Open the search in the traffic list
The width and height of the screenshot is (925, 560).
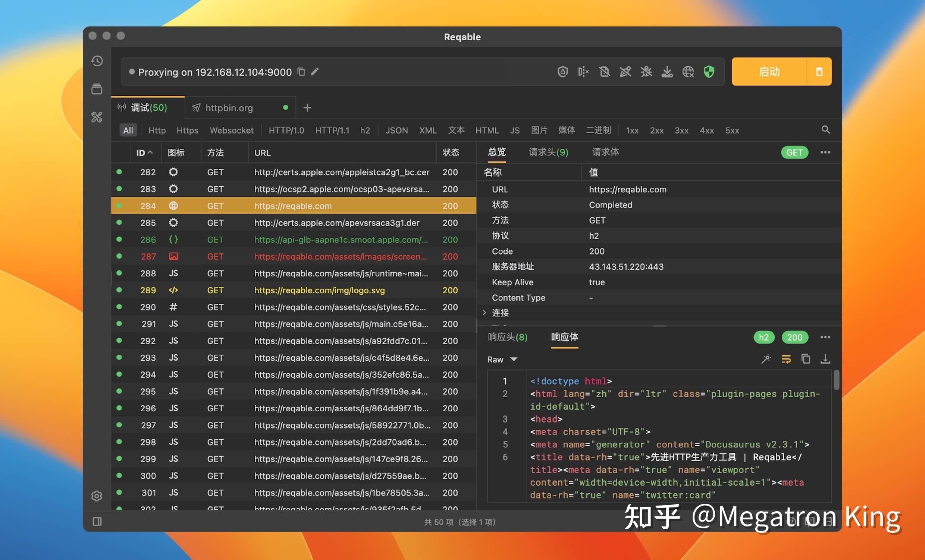[x=825, y=130]
